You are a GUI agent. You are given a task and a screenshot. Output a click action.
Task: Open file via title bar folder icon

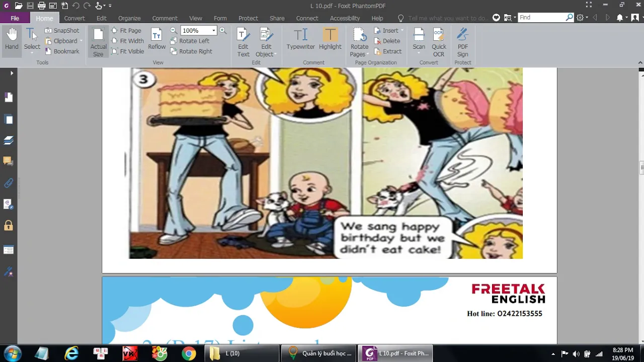(19, 6)
